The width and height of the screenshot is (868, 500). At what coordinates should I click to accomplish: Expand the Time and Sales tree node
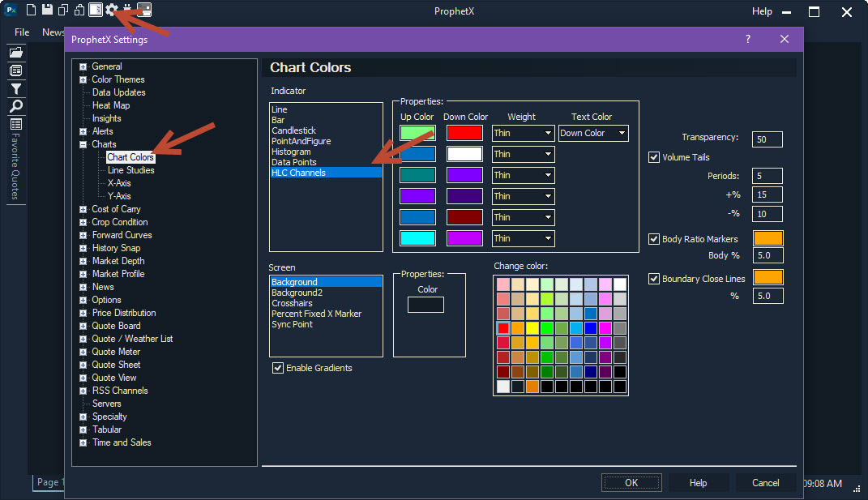[83, 443]
